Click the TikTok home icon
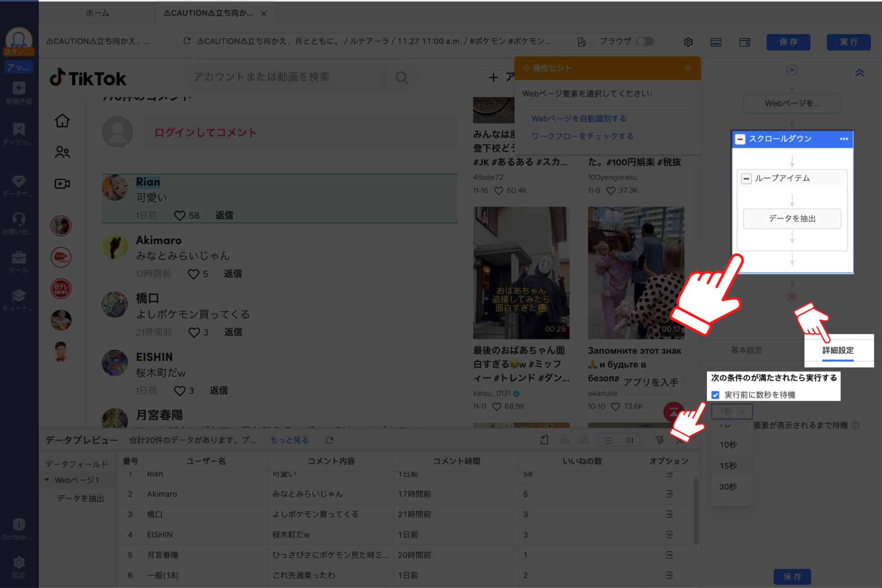 click(62, 121)
